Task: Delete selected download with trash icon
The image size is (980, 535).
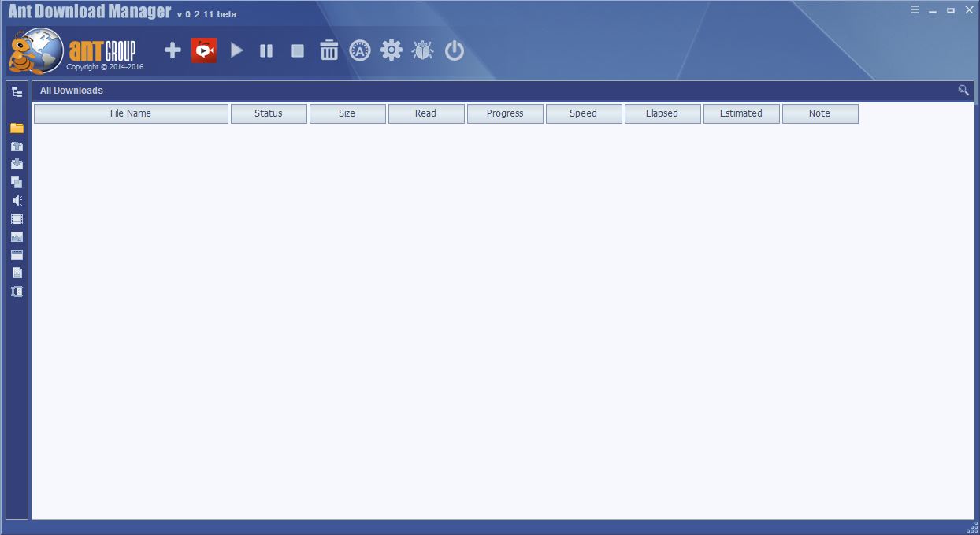Action: pos(329,50)
